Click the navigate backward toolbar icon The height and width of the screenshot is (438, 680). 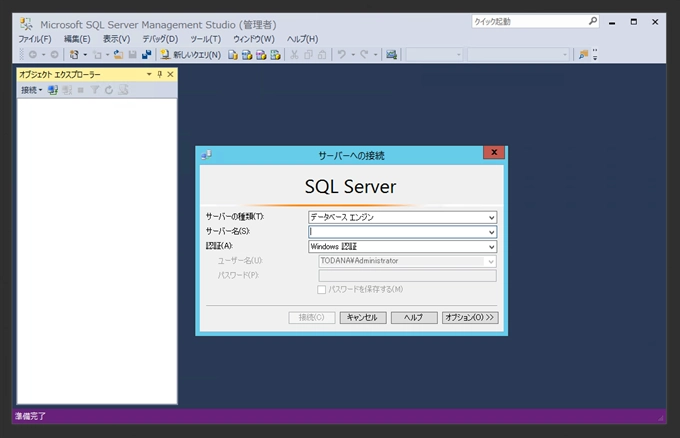coord(33,55)
